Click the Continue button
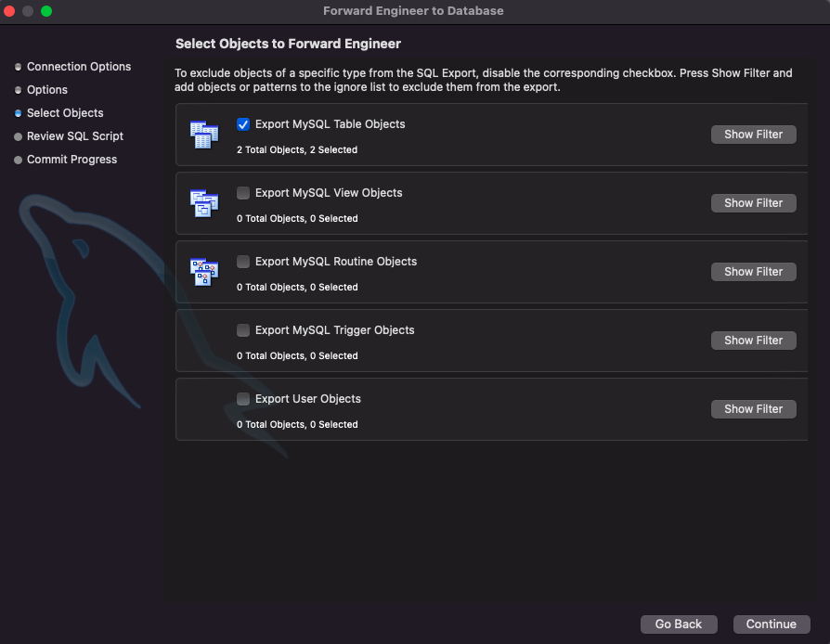Viewport: 830px width, 644px height. point(772,625)
